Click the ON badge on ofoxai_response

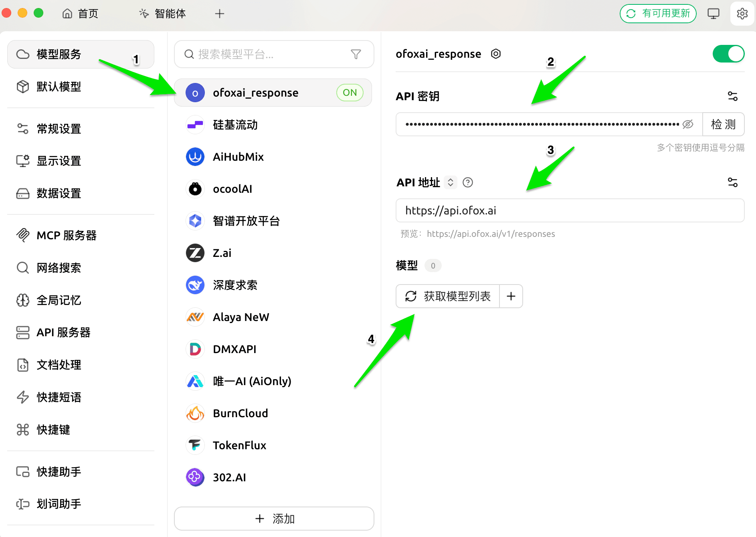pos(350,93)
